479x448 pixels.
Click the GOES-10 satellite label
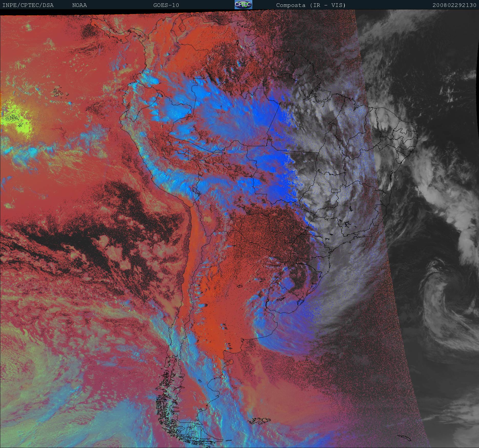(x=166, y=5)
